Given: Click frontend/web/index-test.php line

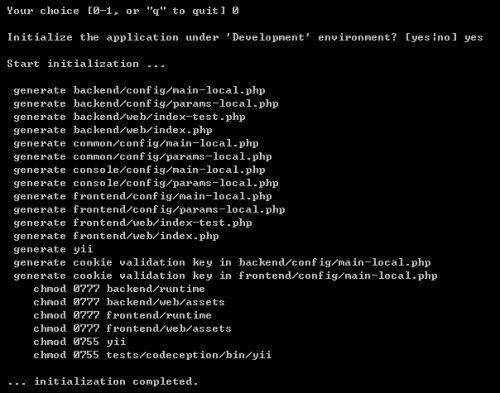Looking at the screenshot, I should pos(133,223).
